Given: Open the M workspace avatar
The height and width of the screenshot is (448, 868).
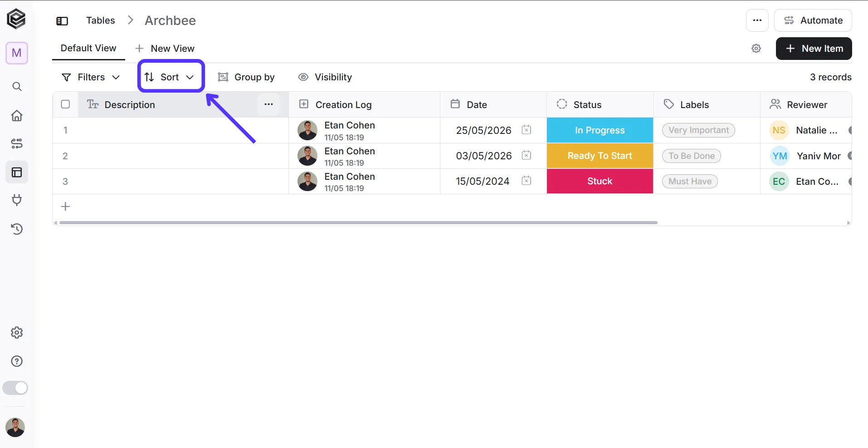Looking at the screenshot, I should click(17, 53).
